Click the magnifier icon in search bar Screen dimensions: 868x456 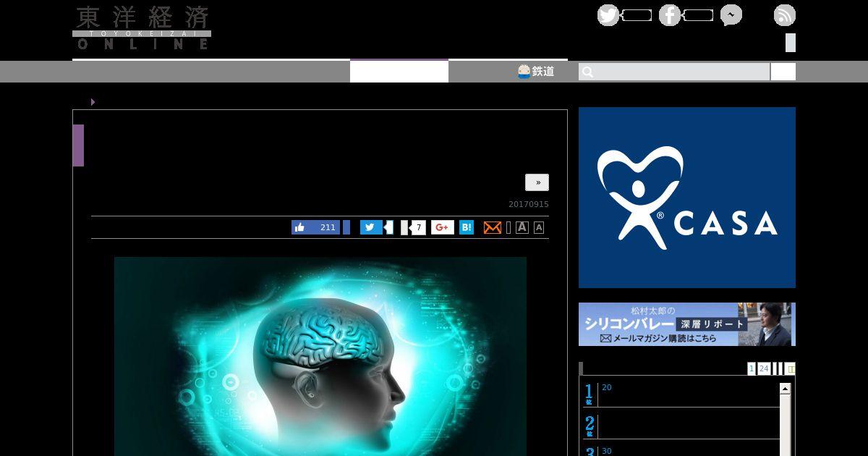click(x=587, y=72)
